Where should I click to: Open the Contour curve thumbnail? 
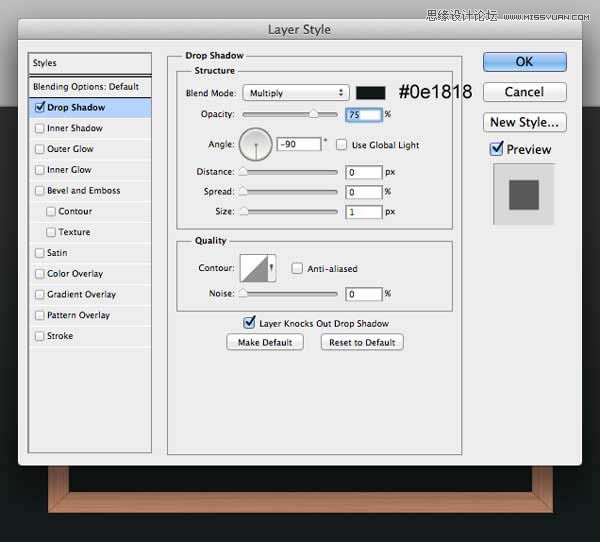click(257, 268)
